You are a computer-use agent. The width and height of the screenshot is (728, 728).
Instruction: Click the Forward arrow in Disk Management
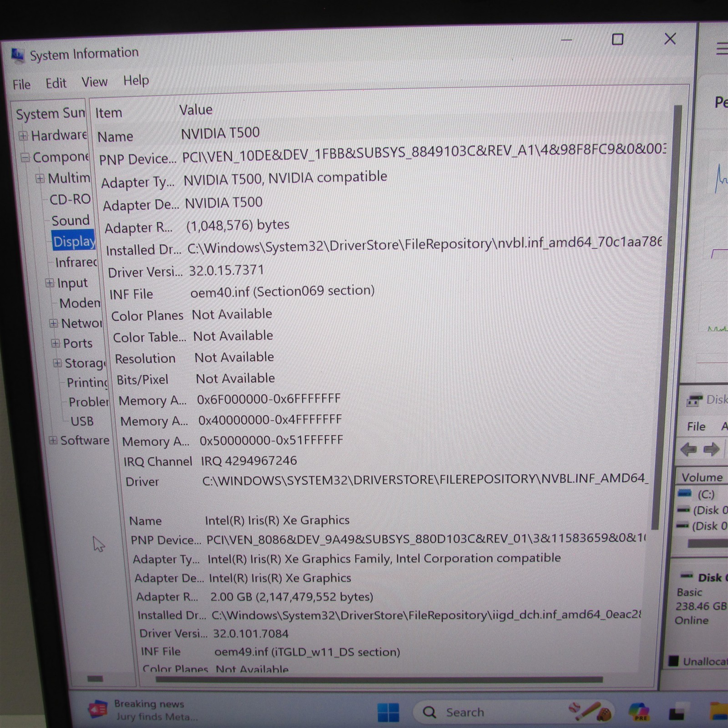[711, 450]
